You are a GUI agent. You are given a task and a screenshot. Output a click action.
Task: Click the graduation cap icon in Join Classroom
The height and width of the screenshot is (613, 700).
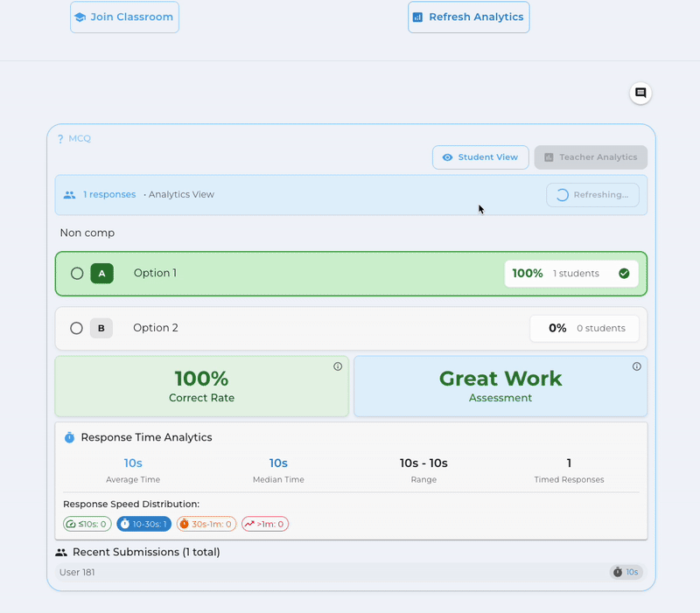coord(81,16)
